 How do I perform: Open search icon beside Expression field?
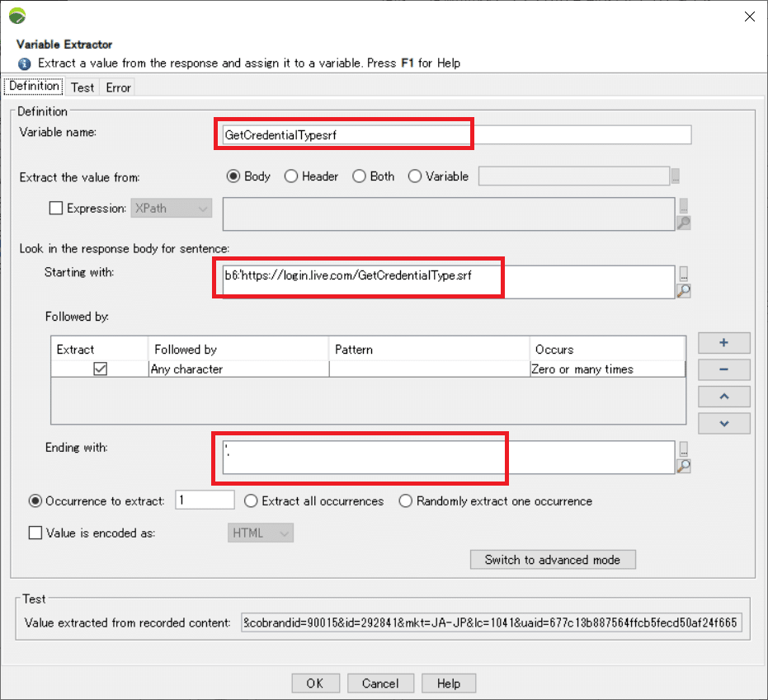(684, 223)
